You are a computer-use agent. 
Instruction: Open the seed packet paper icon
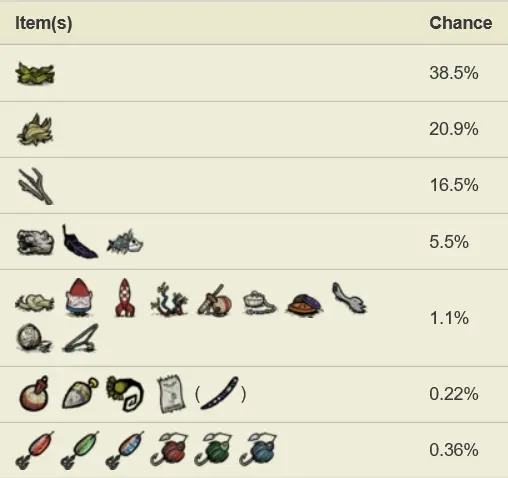(171, 394)
